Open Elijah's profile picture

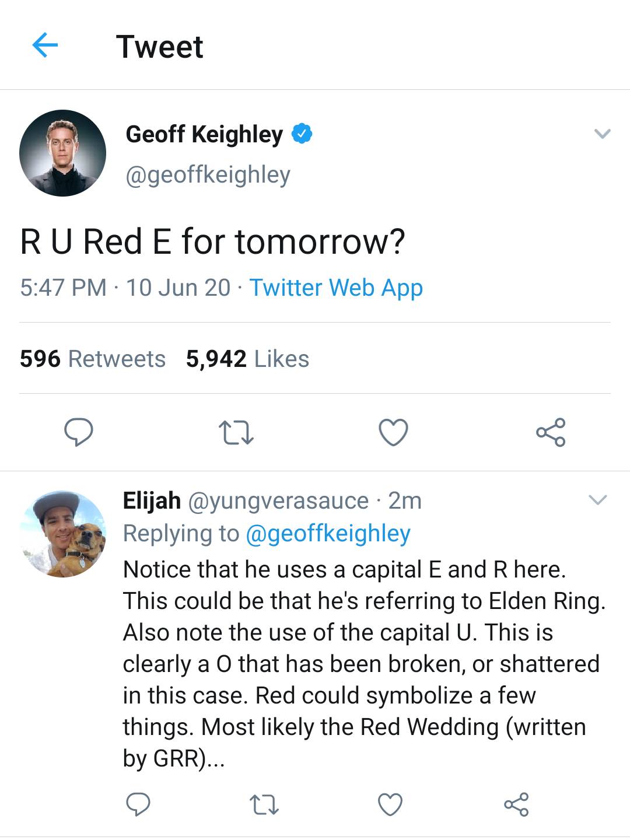(63, 534)
